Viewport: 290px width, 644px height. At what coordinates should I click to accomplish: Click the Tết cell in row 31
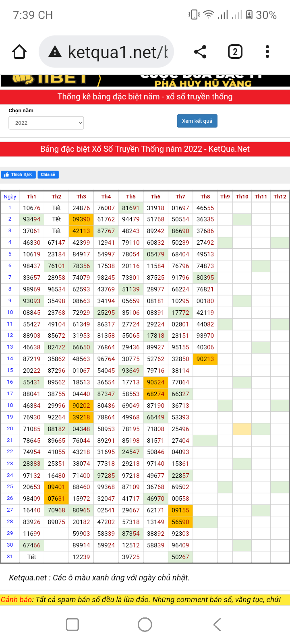[31, 557]
